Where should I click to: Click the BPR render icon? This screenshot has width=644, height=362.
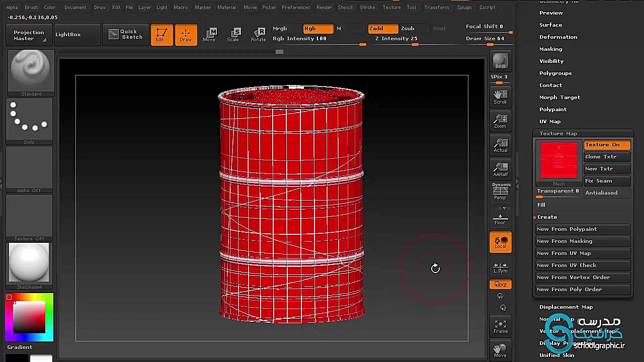(500, 61)
